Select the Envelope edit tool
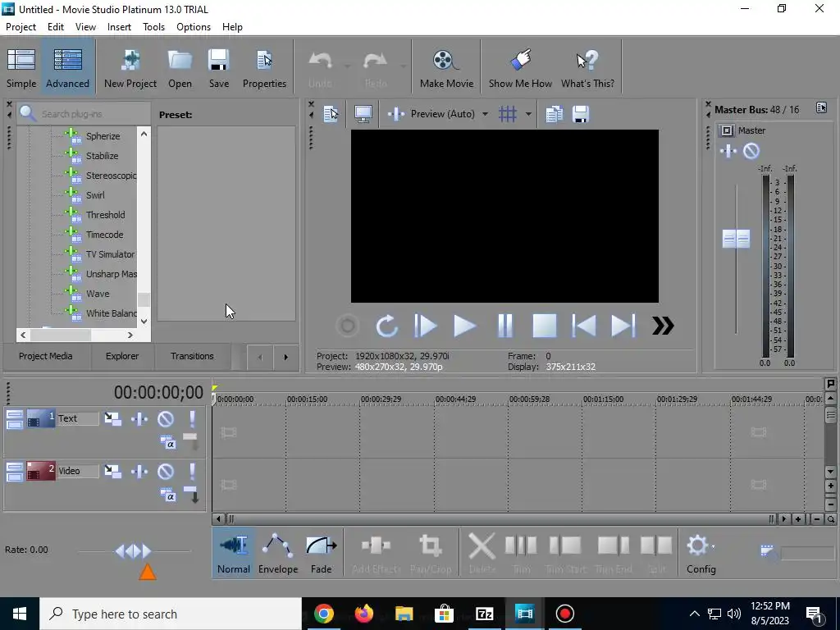This screenshot has height=630, width=840. [278, 553]
